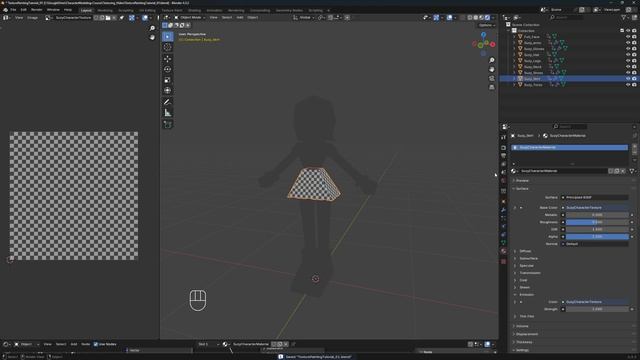Screen dimensions: 640x360
Task: Select the Annotate pencil tool
Action: click(x=167, y=102)
